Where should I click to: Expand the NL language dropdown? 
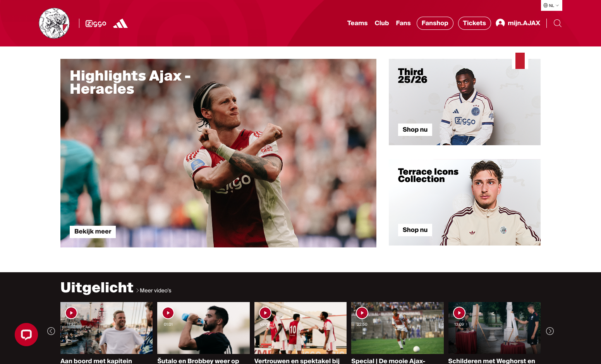(x=551, y=5)
